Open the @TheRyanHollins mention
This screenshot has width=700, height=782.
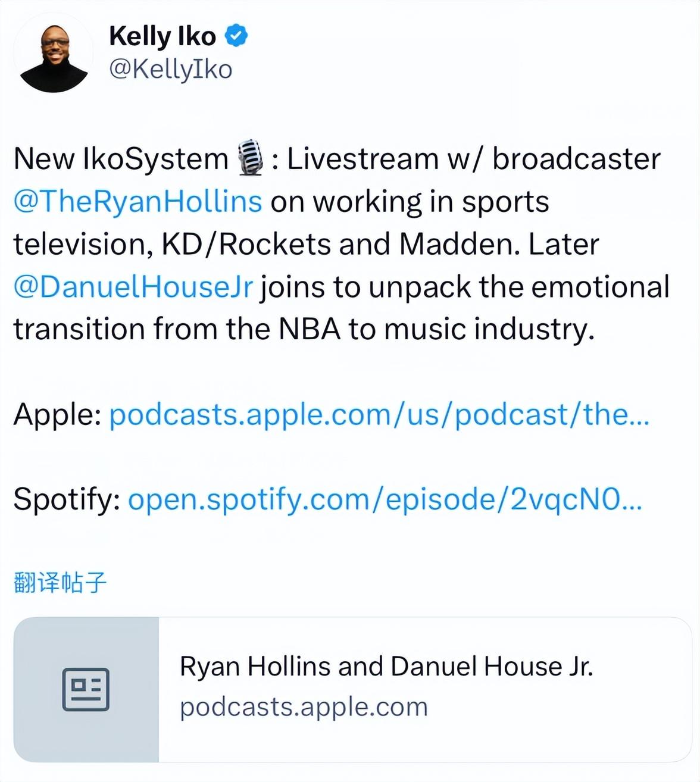pyautogui.click(x=137, y=201)
